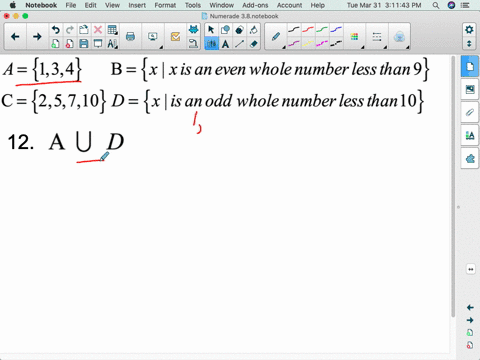The height and width of the screenshot is (360, 480).
Task: Choose the Eraser tool
Action: pos(253,44)
